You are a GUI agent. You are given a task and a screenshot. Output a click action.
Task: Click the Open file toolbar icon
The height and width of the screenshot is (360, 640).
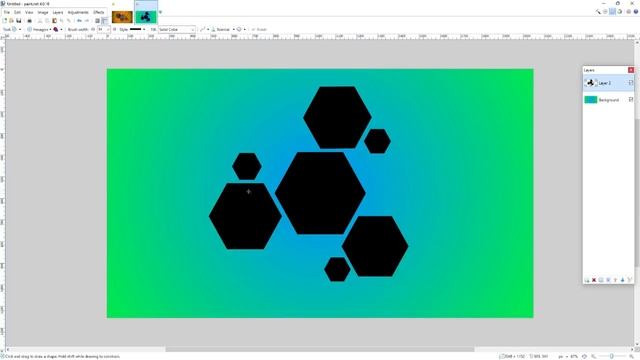(11, 20)
